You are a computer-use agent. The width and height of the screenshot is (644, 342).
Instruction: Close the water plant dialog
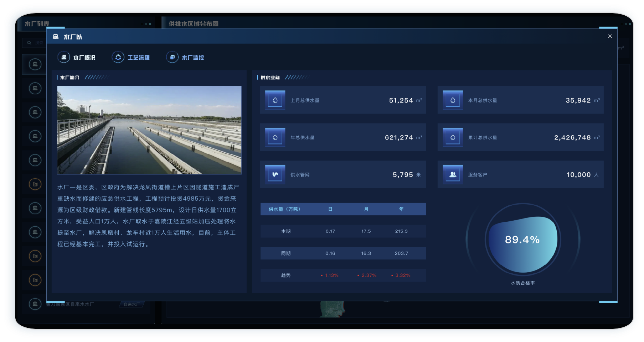click(610, 36)
